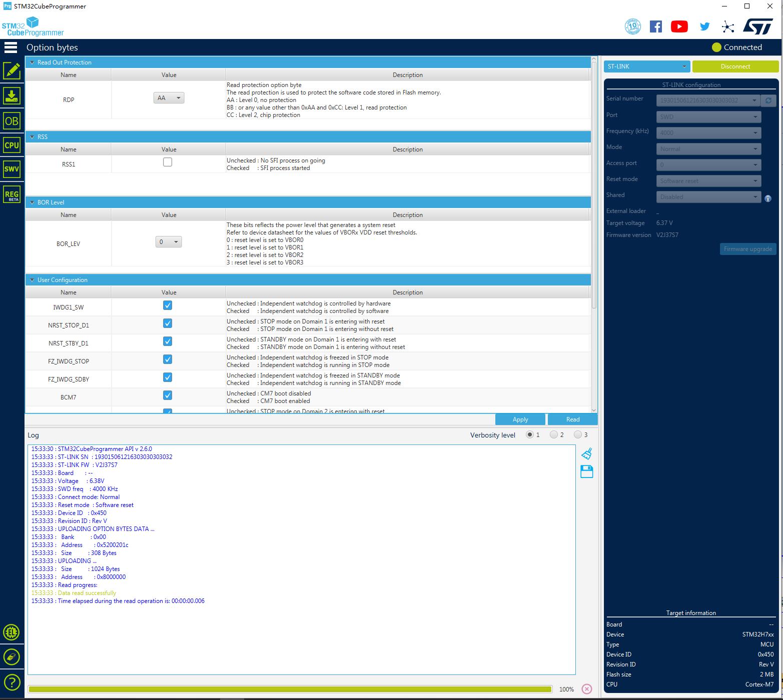Collapse the User Configuration section
The image size is (783, 700).
click(32, 280)
